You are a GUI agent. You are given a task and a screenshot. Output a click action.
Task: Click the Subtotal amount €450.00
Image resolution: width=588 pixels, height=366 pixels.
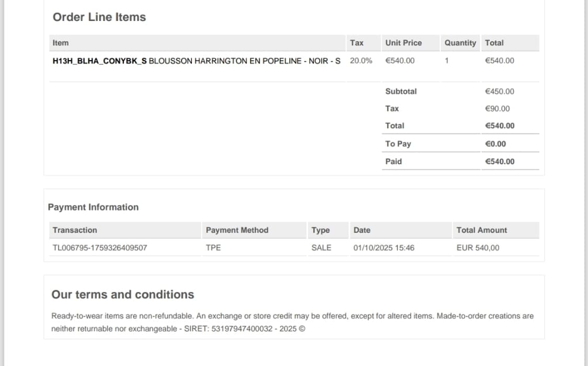(x=499, y=92)
